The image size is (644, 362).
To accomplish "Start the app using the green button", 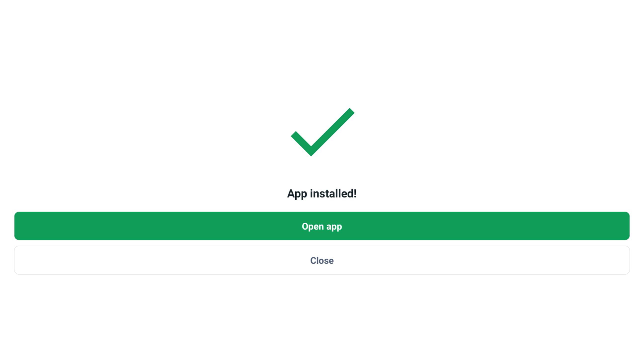I will pyautogui.click(x=322, y=226).
